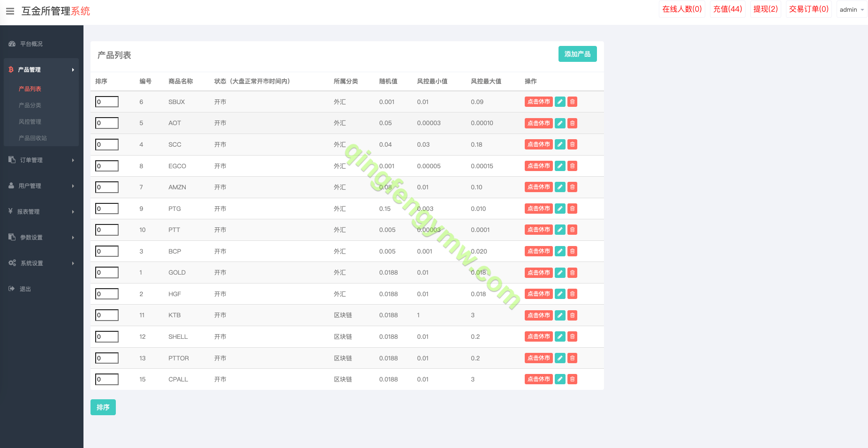Viewport: 868px width, 448px height.
Task: Delete the AOT product with trash icon
Action: click(x=572, y=123)
